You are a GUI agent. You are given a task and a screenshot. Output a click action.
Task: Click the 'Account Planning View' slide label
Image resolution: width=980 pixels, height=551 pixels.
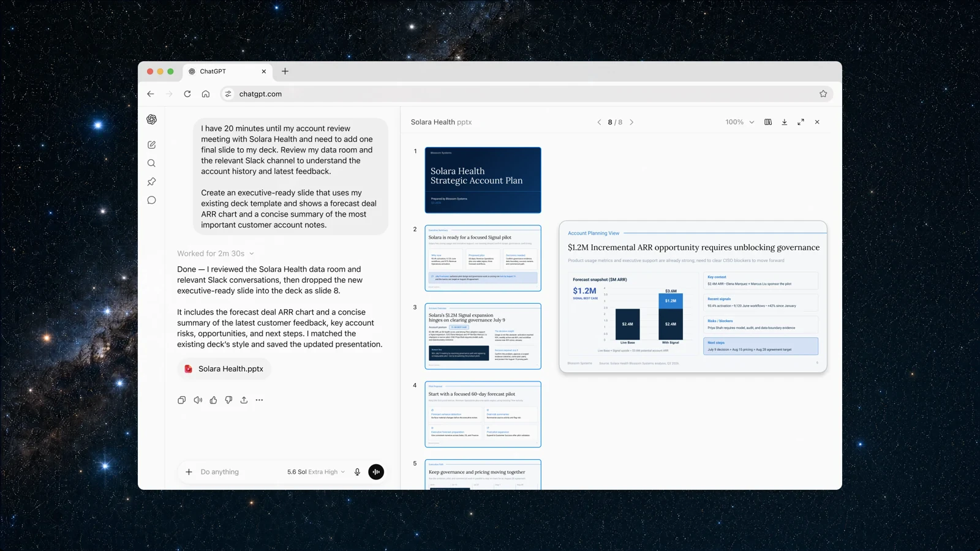point(594,233)
